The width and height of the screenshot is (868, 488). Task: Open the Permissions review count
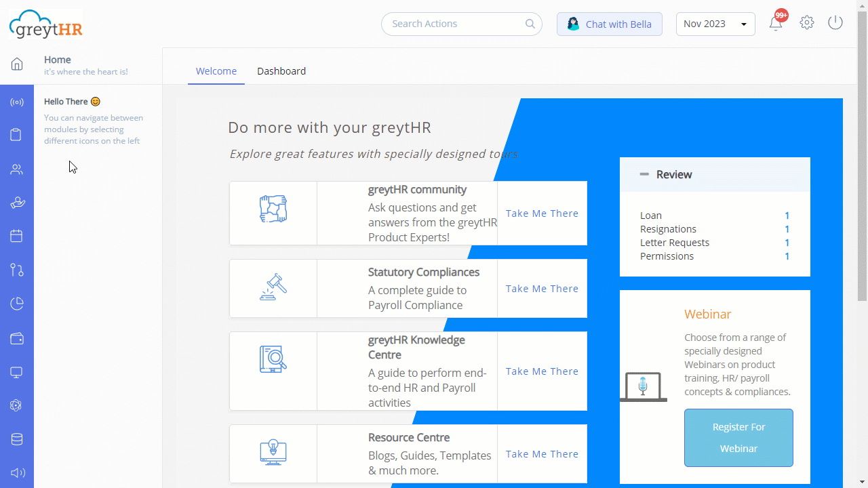(x=787, y=256)
